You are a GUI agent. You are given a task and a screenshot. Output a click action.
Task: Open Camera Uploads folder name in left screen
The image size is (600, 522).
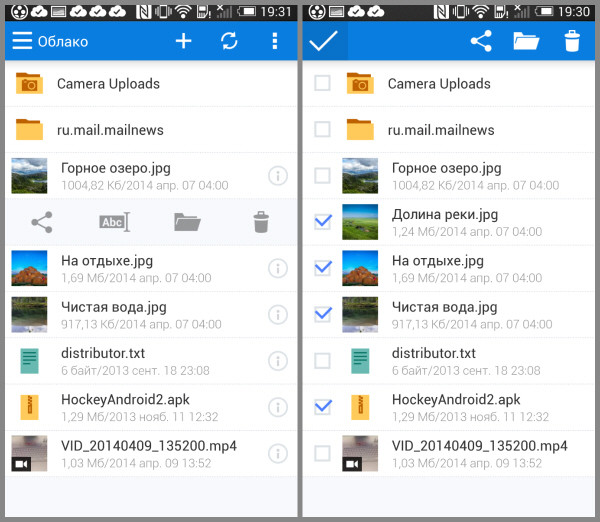click(108, 84)
